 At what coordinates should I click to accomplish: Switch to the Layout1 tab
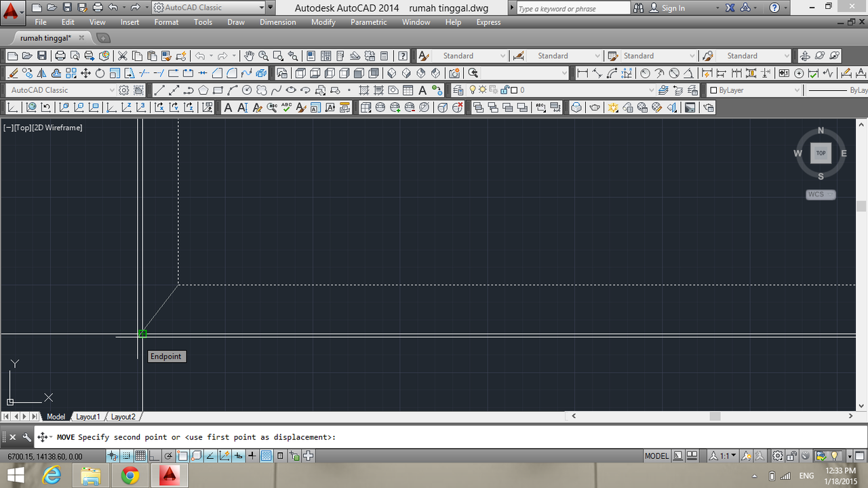(x=88, y=417)
